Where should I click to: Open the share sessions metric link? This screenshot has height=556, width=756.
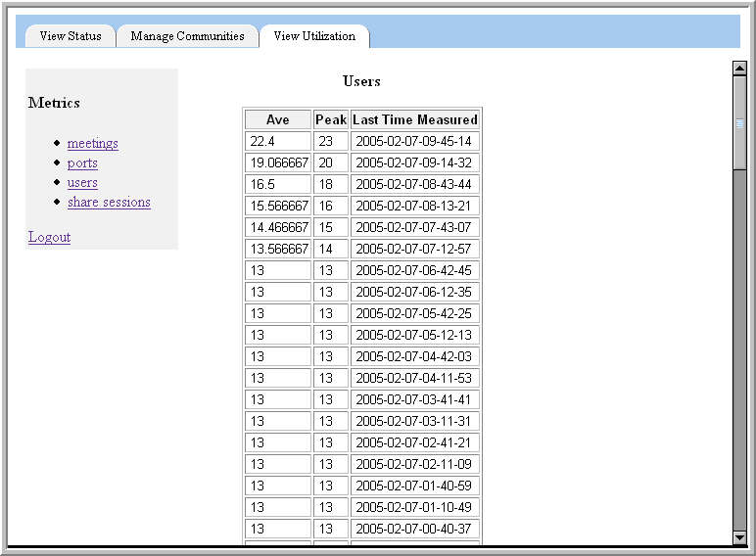pos(109,202)
